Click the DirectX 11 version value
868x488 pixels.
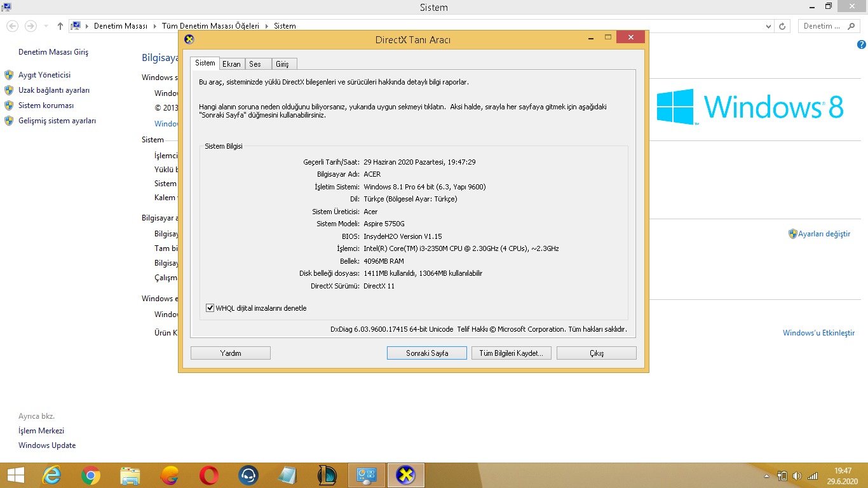pyautogui.click(x=379, y=286)
